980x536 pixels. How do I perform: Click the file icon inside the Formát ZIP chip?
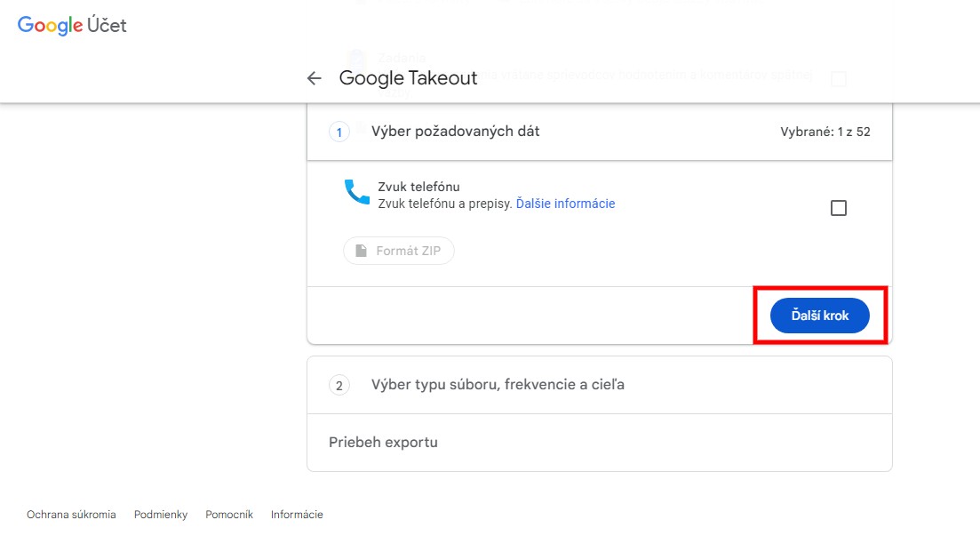tap(362, 251)
